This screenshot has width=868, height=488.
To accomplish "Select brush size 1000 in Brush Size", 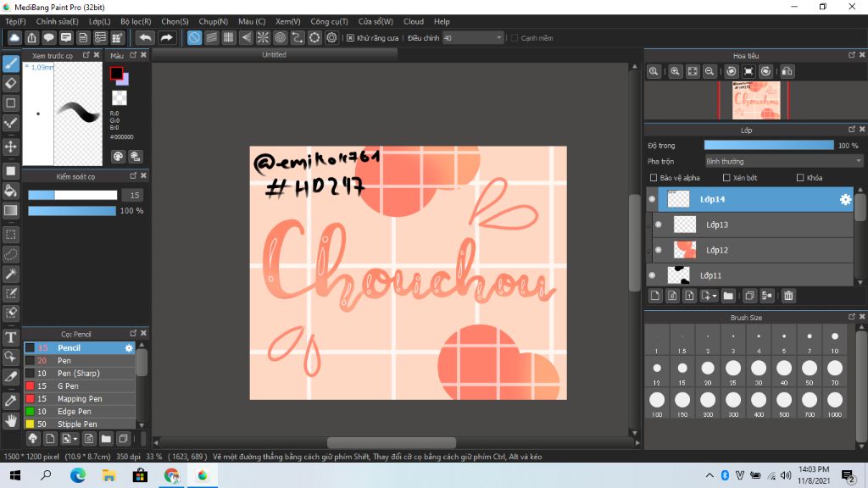I will [835, 403].
